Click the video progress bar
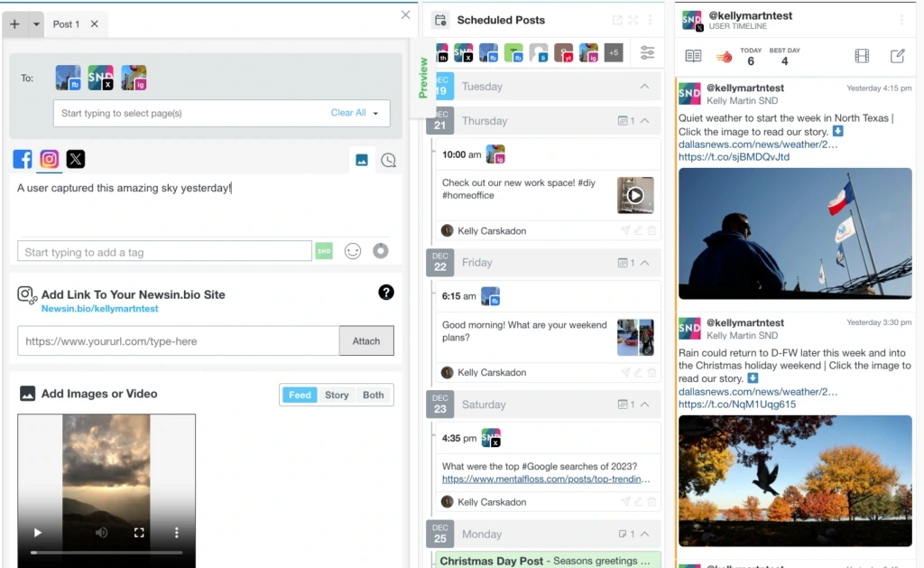The image size is (924, 568). pyautogui.click(x=106, y=552)
